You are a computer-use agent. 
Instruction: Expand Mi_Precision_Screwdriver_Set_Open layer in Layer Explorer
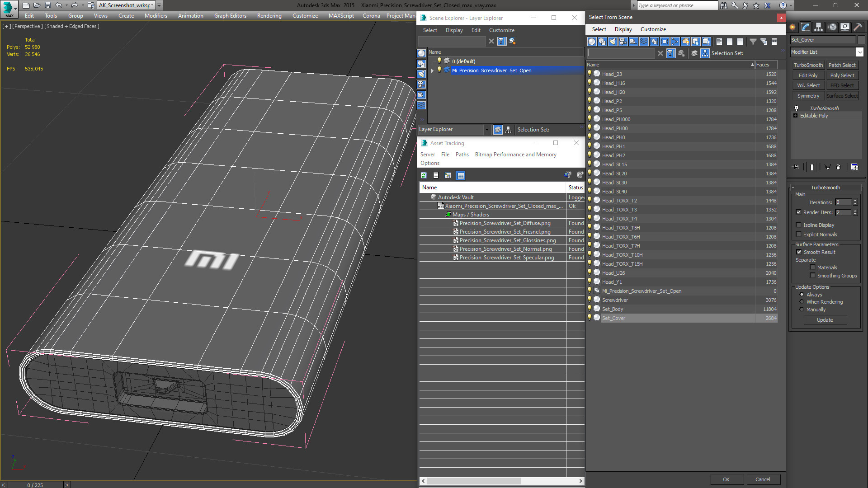(x=432, y=70)
